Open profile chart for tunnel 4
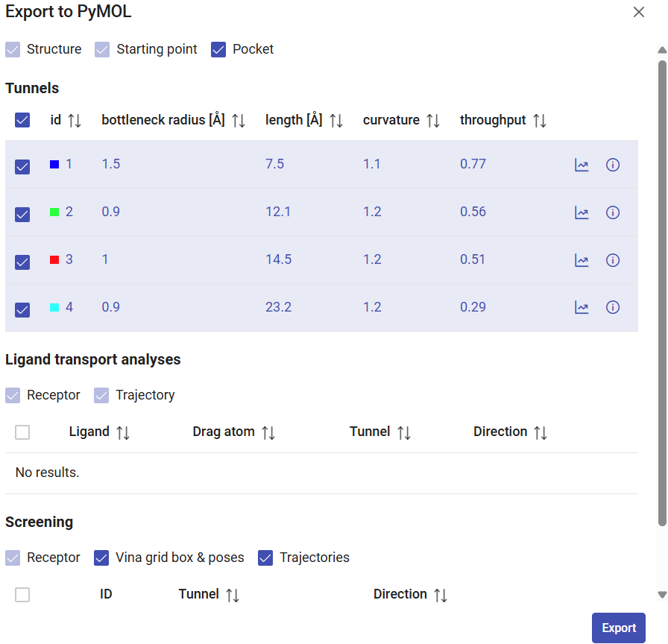The height and width of the screenshot is (644, 668). coord(582,308)
